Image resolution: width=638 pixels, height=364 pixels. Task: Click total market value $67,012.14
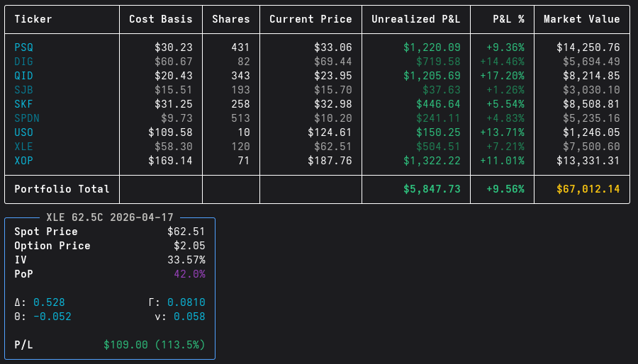pos(588,189)
